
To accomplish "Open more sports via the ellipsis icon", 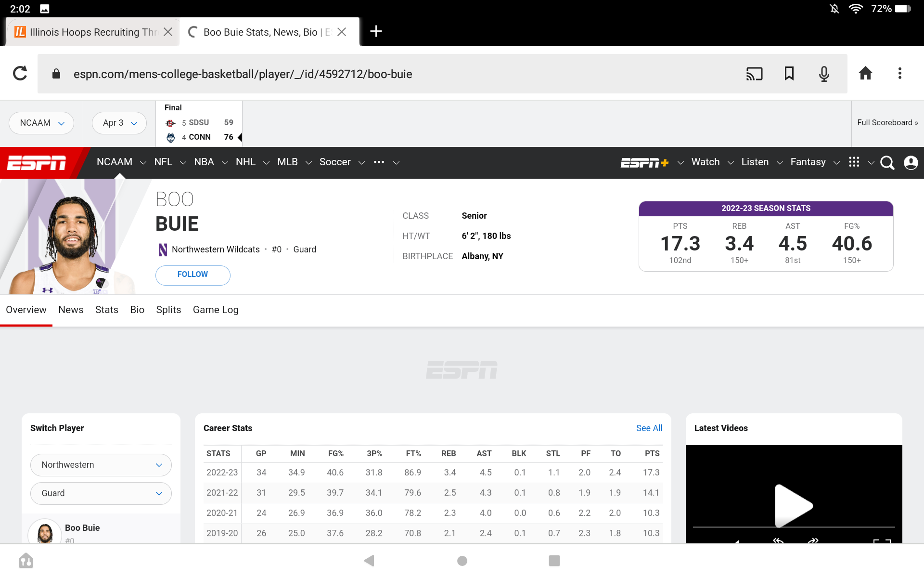I will (x=379, y=162).
